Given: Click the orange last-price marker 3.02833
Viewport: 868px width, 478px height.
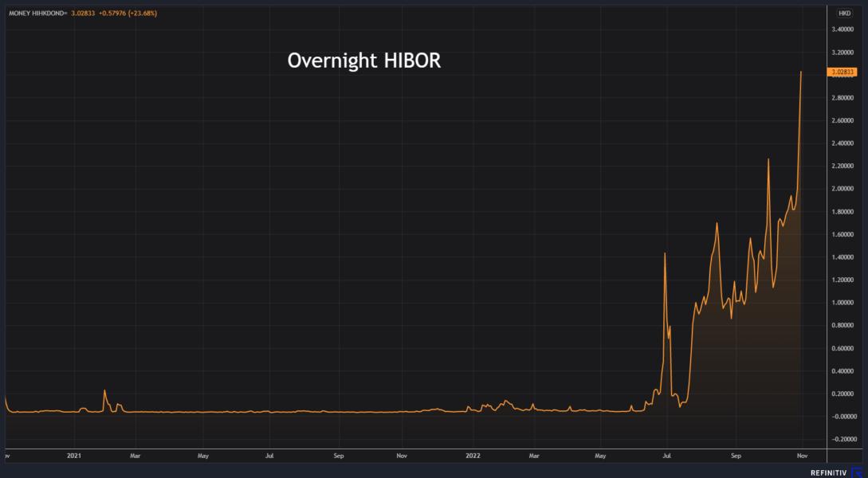Looking at the screenshot, I should pos(841,72).
